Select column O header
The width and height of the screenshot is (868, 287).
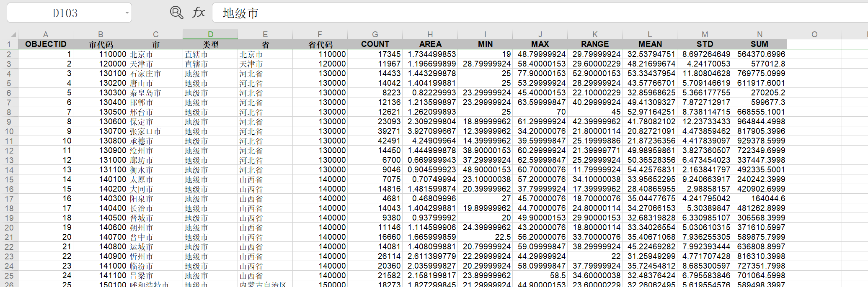[x=814, y=34]
